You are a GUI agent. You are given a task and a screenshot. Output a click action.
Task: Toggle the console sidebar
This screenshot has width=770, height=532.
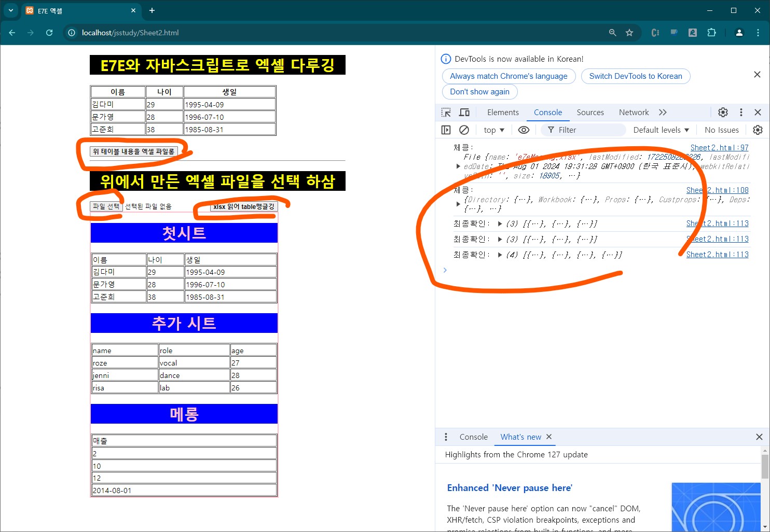446,130
